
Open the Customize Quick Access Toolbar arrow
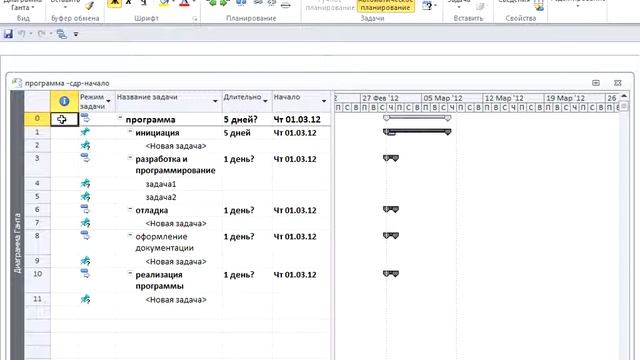(76, 35)
